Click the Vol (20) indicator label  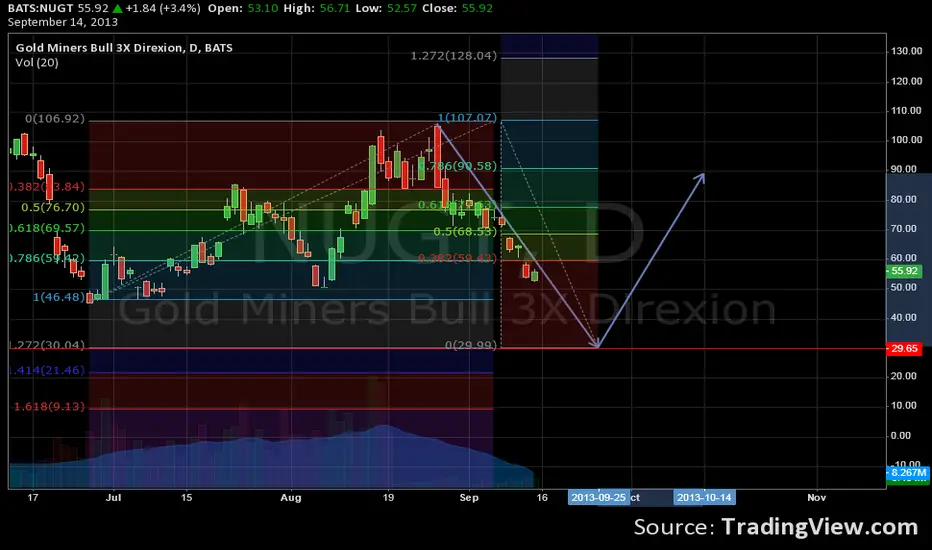tap(37, 62)
